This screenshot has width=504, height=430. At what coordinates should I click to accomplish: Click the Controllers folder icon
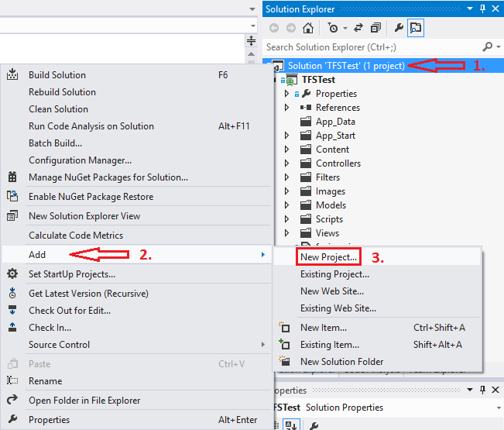[306, 163]
